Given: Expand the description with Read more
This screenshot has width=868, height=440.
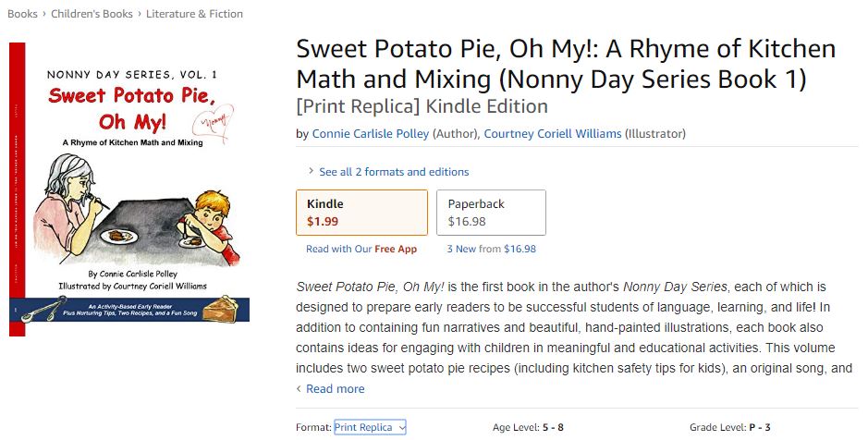Looking at the screenshot, I should (335, 389).
